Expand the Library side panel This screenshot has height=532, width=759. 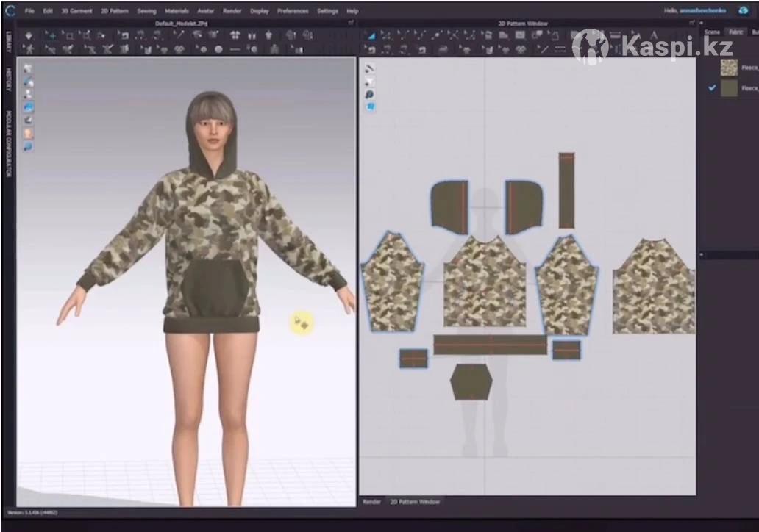pyautogui.click(x=8, y=38)
